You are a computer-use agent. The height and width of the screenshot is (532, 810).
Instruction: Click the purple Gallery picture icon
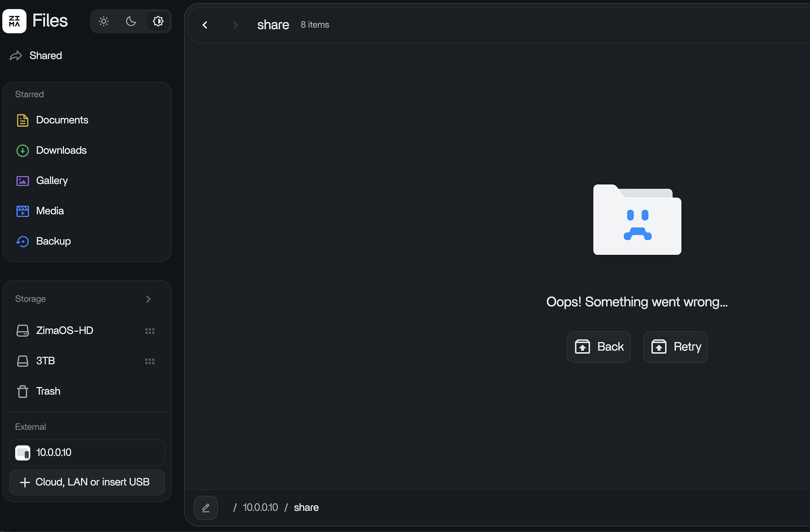point(22,181)
